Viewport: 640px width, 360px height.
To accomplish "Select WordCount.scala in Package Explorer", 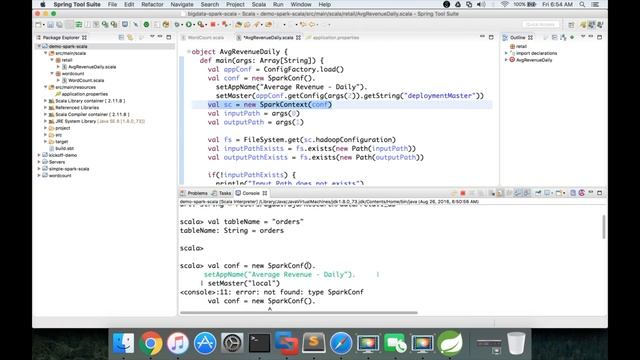I will (86, 80).
